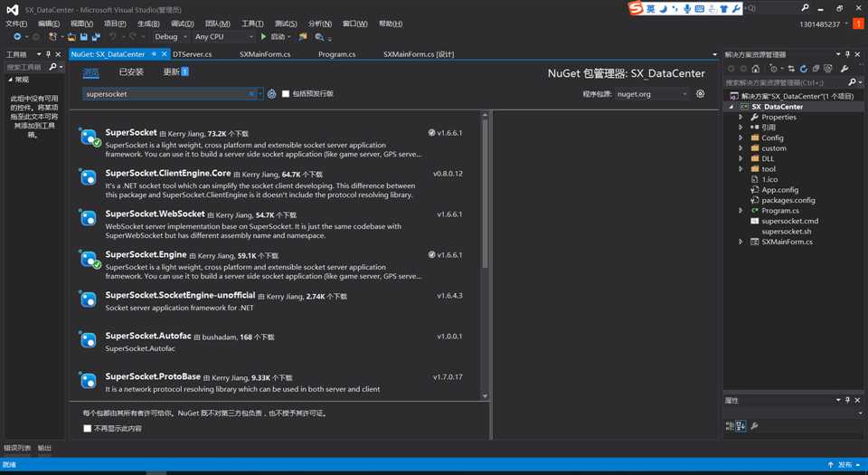This screenshot has width=868, height=475.
Task: Click the Save All toolbar icon
Action: click(x=96, y=36)
